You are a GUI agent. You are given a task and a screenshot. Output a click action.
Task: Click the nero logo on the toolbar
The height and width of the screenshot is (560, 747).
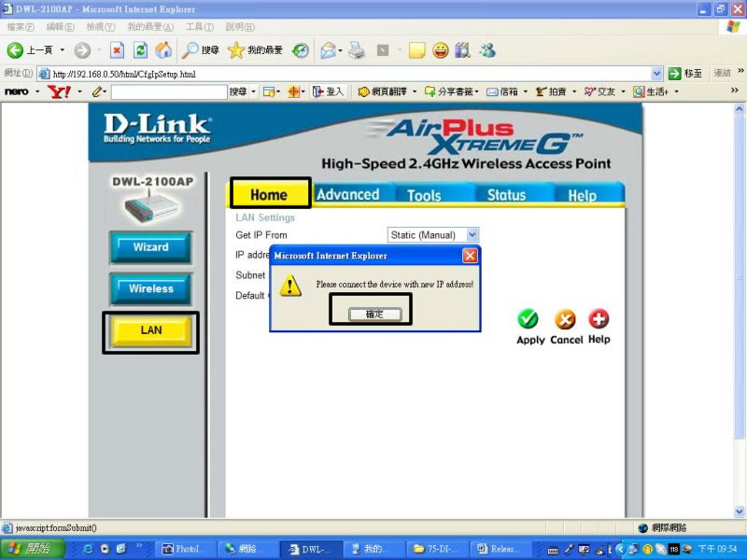point(17,91)
